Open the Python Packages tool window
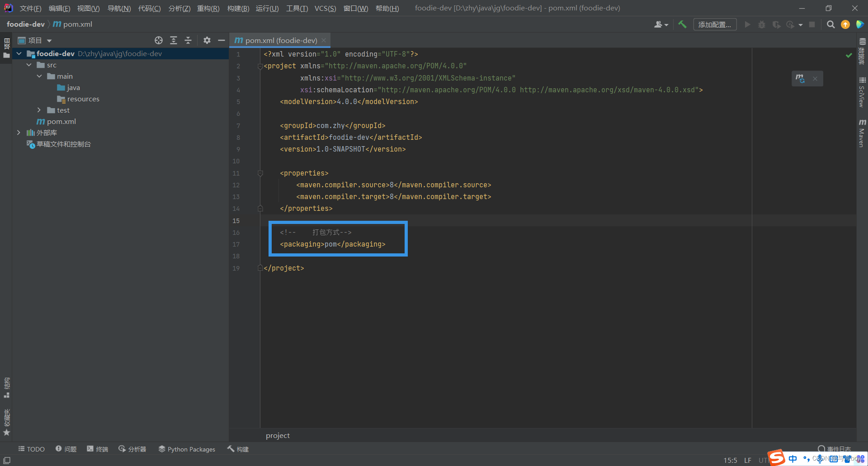868x466 pixels. tap(187, 449)
